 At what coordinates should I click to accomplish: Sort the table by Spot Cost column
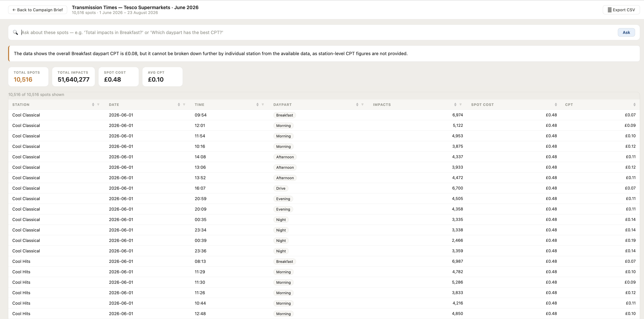556,105
